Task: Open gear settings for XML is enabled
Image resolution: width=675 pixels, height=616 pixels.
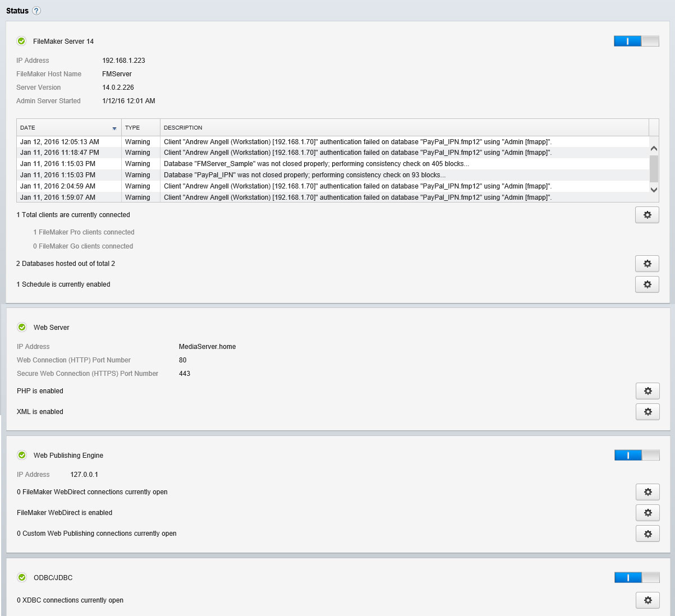Action: [648, 412]
